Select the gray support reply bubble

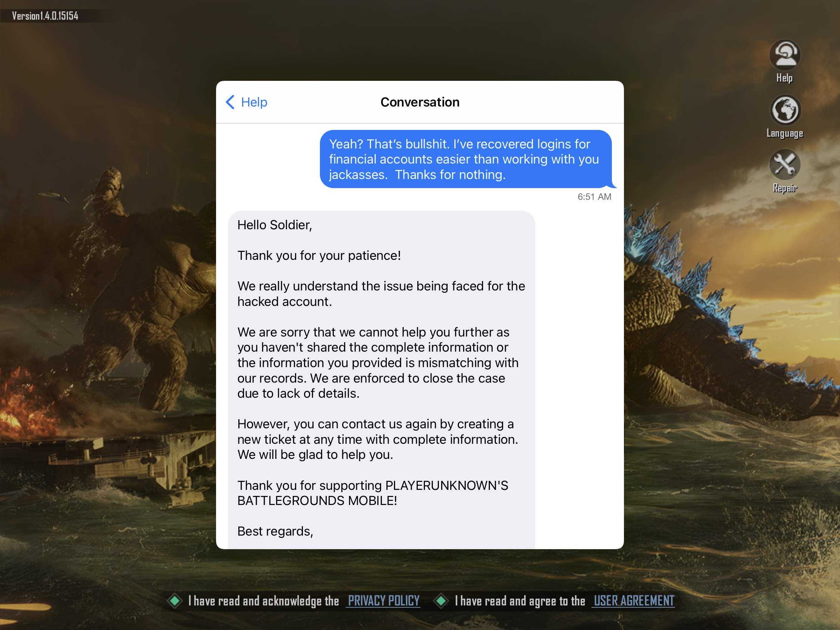click(x=381, y=380)
